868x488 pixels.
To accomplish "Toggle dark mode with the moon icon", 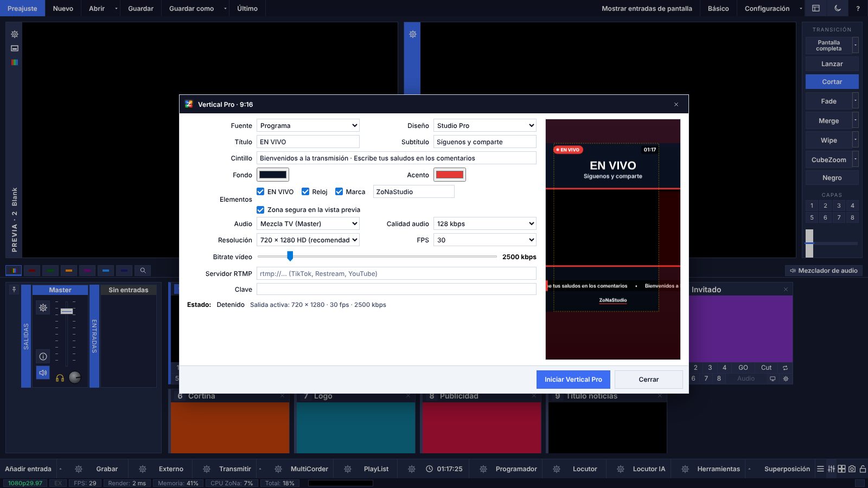I will click(x=838, y=8).
